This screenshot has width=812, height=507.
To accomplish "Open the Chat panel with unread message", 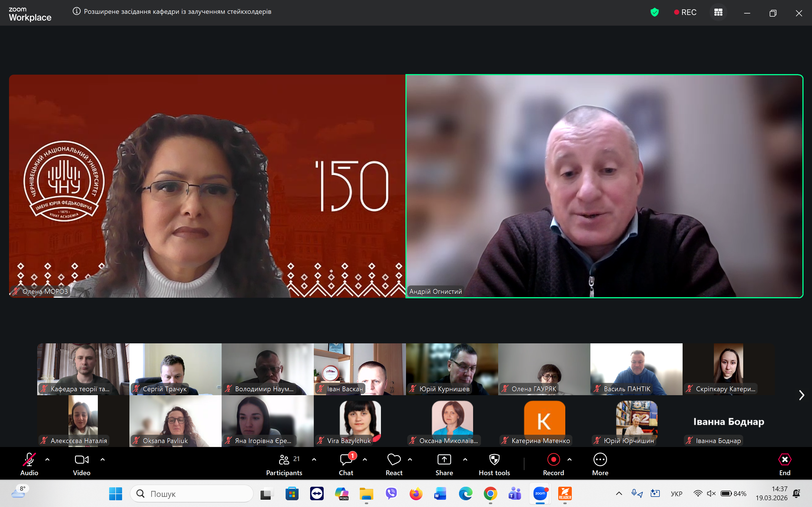I will 346,464.
